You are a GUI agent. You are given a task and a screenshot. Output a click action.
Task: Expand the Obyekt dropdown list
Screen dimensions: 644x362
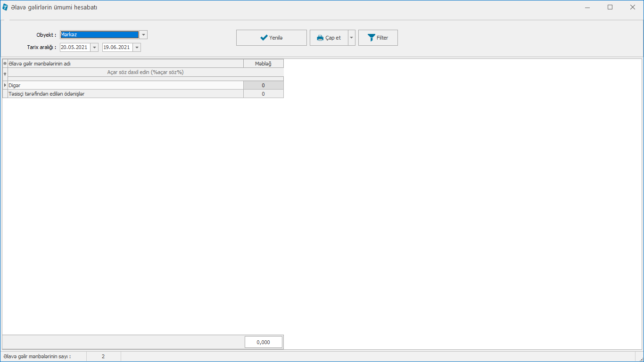point(143,35)
